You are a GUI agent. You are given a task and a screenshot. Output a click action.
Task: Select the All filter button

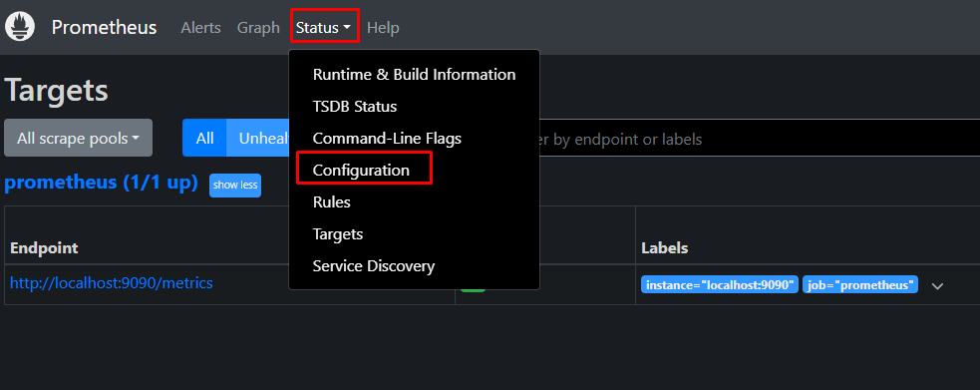click(204, 138)
